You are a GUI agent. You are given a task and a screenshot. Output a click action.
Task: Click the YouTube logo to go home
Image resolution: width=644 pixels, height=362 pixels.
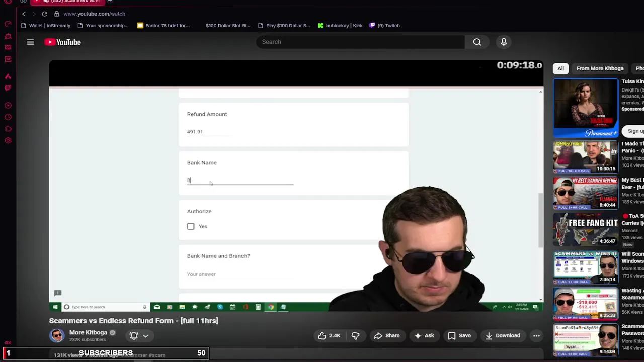63,42
